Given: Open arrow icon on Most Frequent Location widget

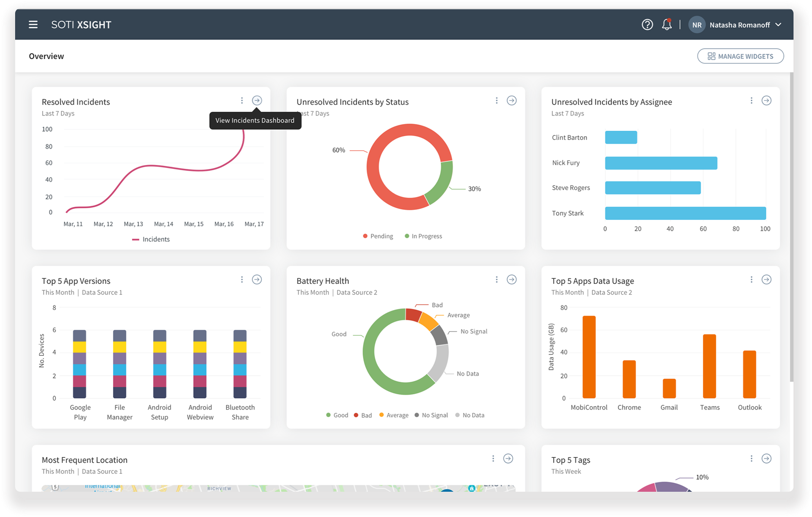Looking at the screenshot, I should coord(508,458).
